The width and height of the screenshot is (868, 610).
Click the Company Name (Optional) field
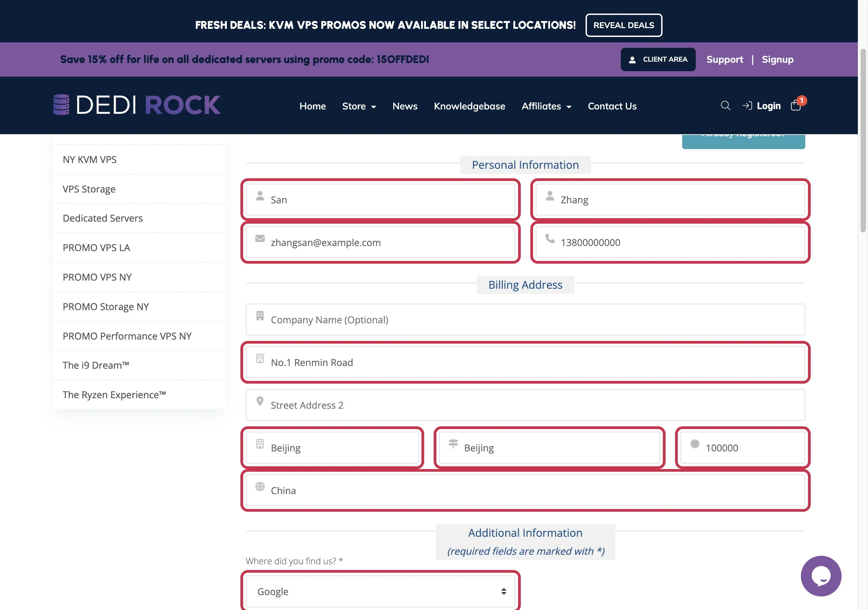tap(525, 319)
